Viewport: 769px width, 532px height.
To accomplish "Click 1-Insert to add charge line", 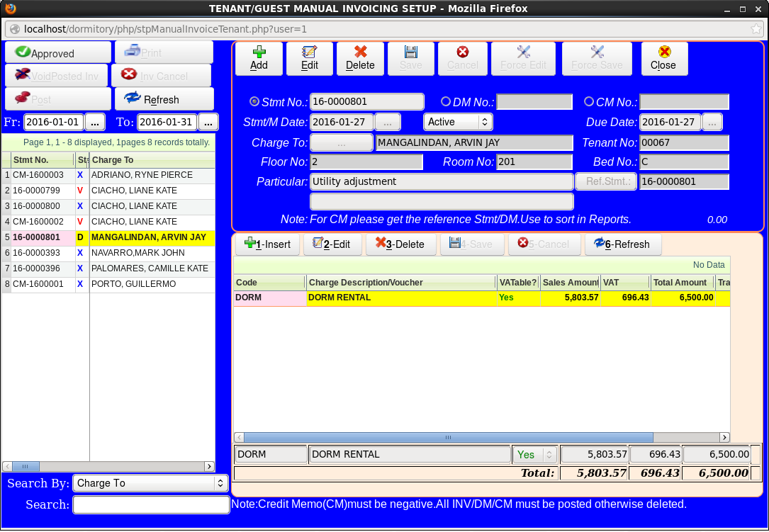I will (x=267, y=244).
